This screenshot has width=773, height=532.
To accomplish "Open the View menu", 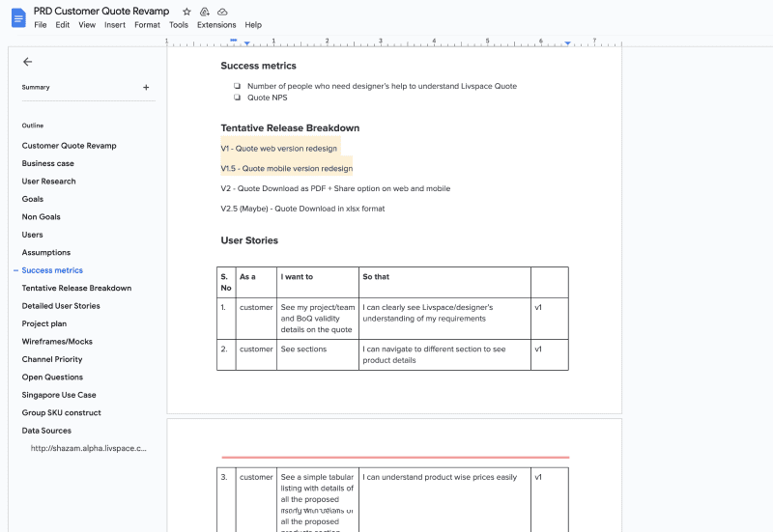I will pos(87,25).
